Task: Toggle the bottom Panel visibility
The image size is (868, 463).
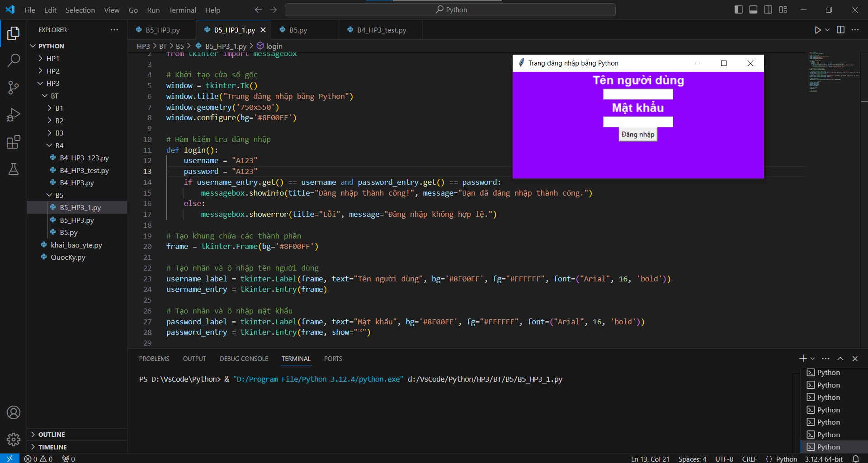Action: pos(753,9)
